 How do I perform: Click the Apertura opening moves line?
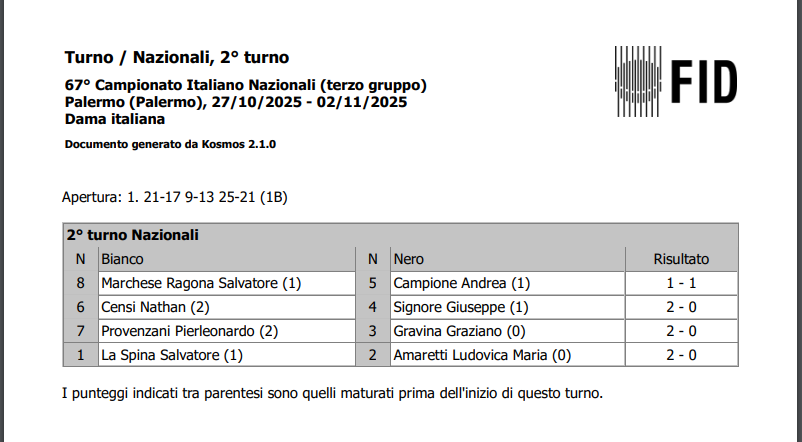point(175,198)
